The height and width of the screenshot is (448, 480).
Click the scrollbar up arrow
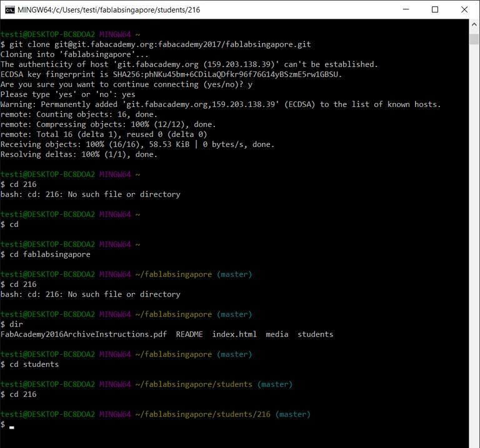[474, 24]
